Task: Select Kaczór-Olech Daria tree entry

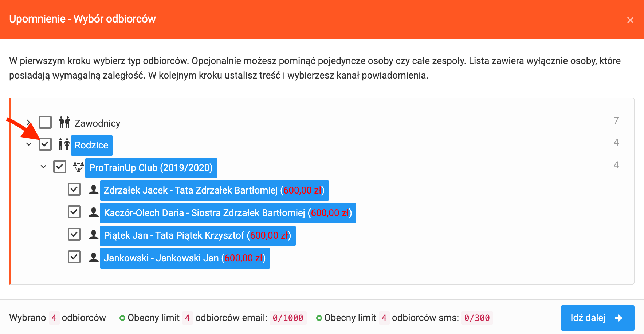Action: click(227, 213)
